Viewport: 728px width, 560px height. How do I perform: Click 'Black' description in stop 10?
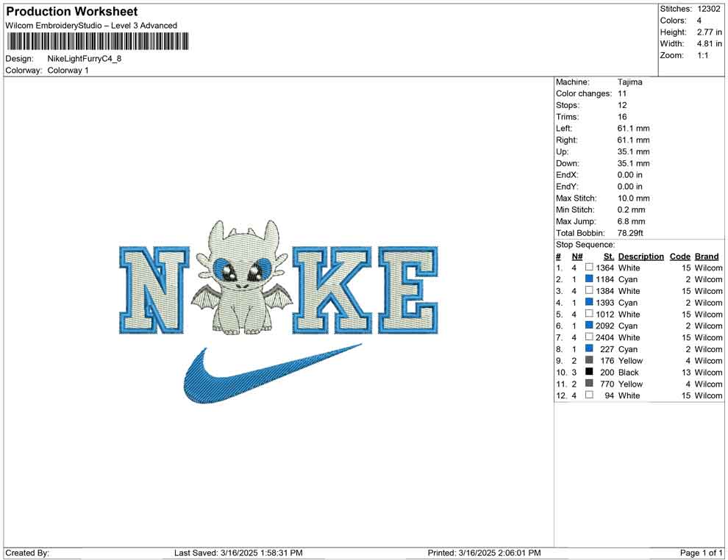tap(629, 372)
